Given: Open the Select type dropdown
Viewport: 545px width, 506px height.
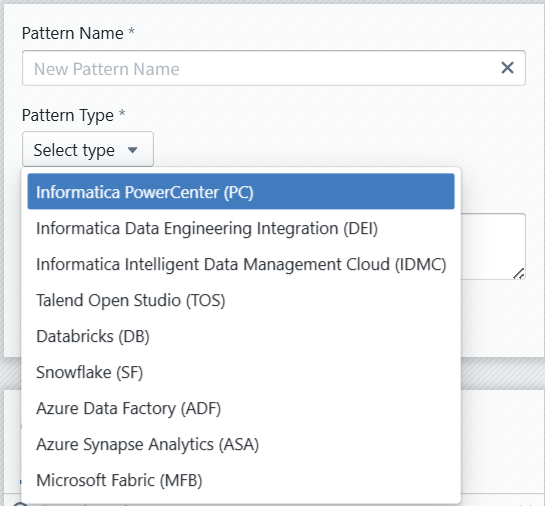Looking at the screenshot, I should (x=88, y=149).
